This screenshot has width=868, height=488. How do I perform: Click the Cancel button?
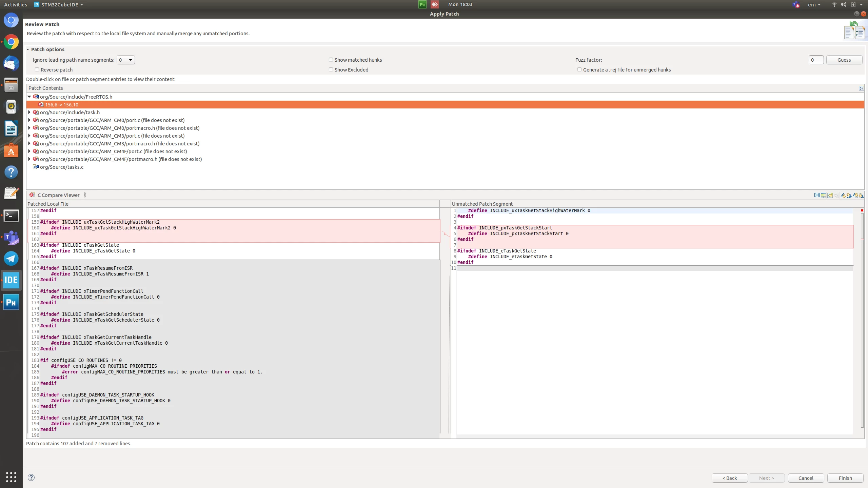click(806, 478)
